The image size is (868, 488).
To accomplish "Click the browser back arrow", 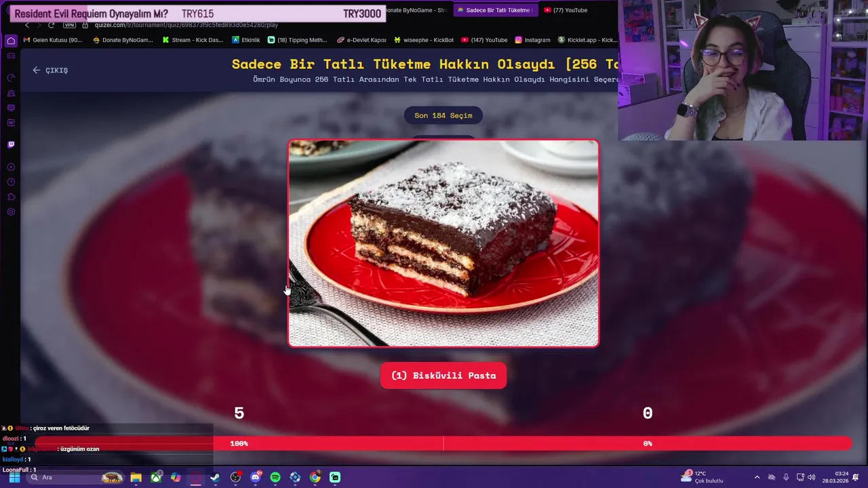I will pyautogui.click(x=27, y=25).
